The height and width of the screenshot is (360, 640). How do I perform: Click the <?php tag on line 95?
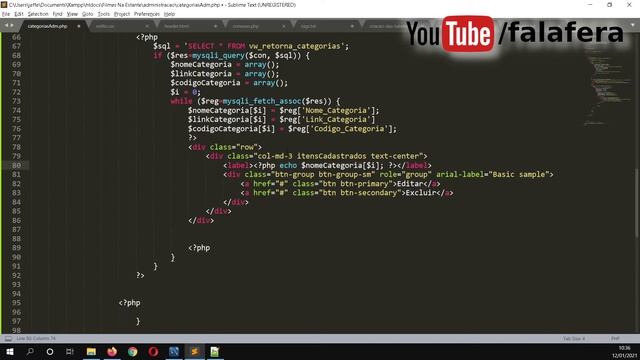[x=129, y=303]
